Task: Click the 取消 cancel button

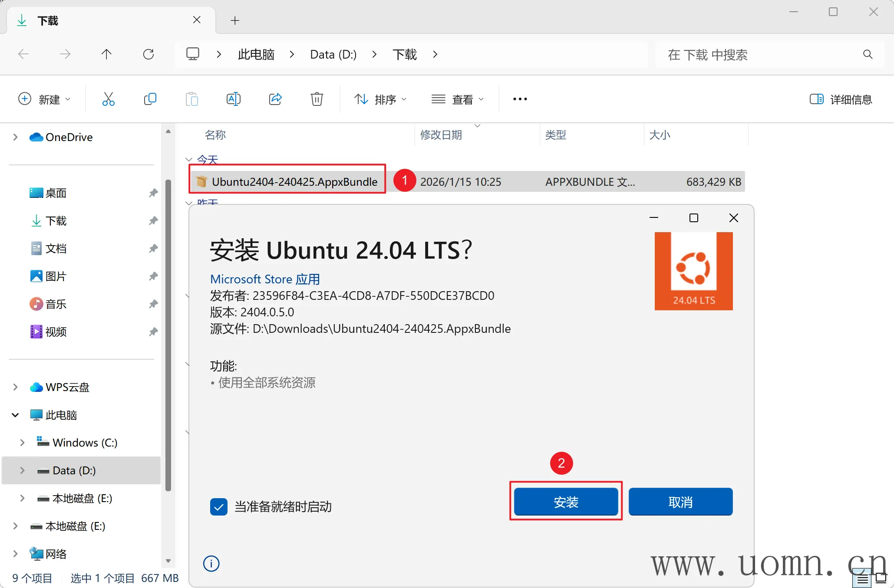Action: [680, 502]
